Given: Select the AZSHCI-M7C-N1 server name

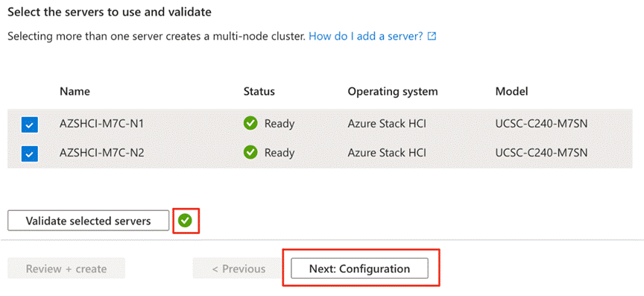Looking at the screenshot, I should point(102,123).
